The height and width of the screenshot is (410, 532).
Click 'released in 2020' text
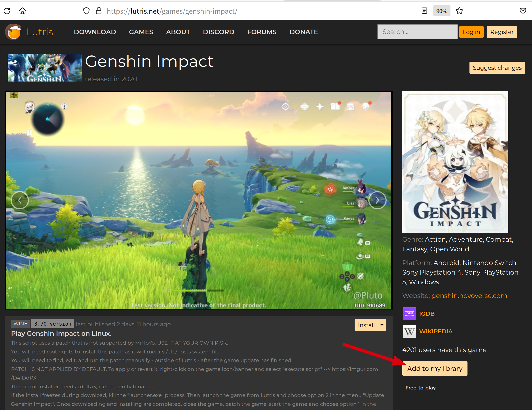coord(111,79)
